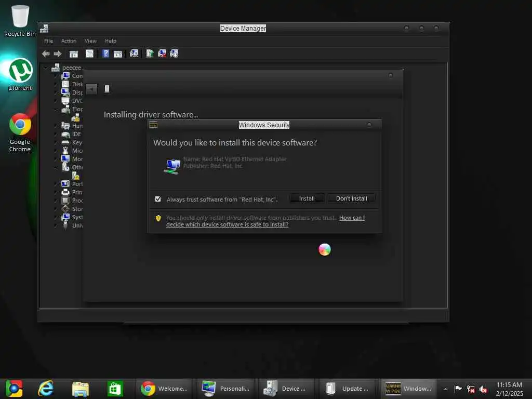Click the Uninstall device toolbar icon
Image resolution: width=532 pixels, height=399 pixels.
pyautogui.click(x=162, y=54)
